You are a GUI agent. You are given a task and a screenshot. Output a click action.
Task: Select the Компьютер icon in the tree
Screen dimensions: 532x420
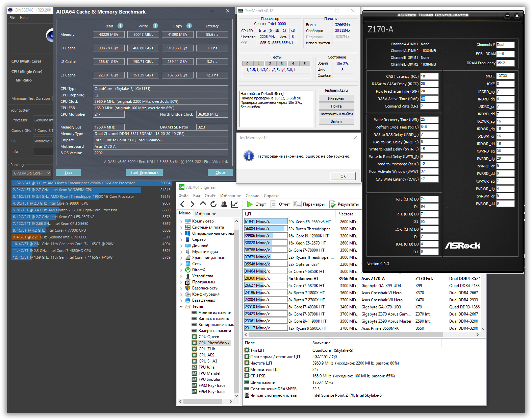(x=188, y=221)
